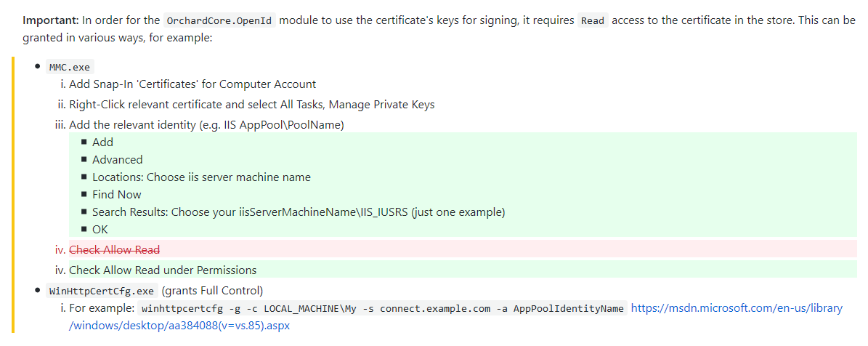The image size is (868, 346).
Task: Click the bold 'Important:' text
Action: 51,21
